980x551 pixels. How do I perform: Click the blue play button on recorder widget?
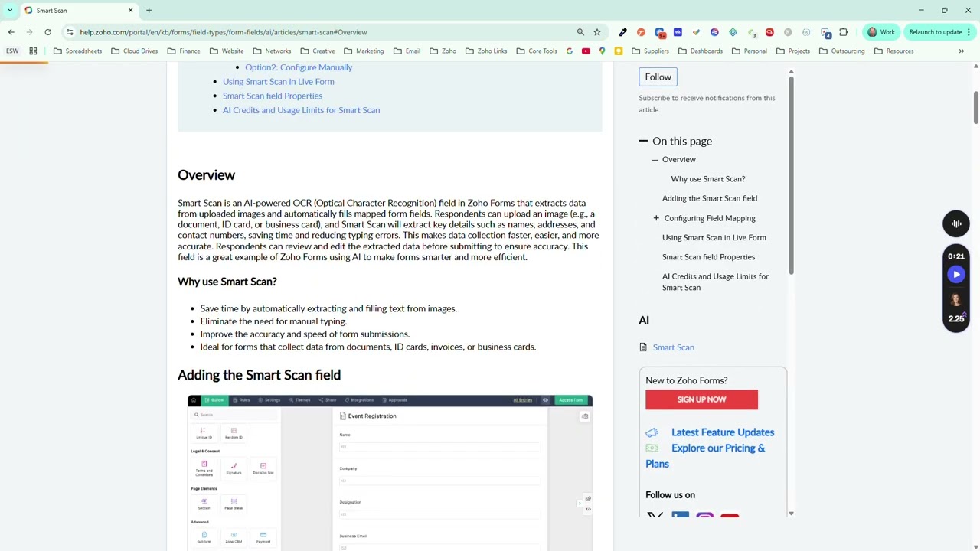[956, 274]
